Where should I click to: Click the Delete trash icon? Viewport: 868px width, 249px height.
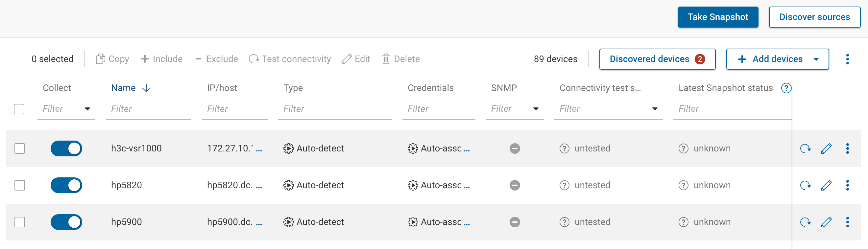pyautogui.click(x=386, y=58)
